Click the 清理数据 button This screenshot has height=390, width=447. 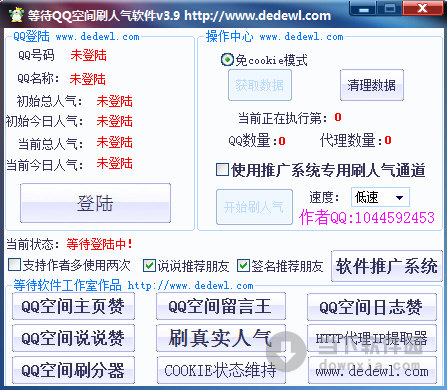(372, 85)
